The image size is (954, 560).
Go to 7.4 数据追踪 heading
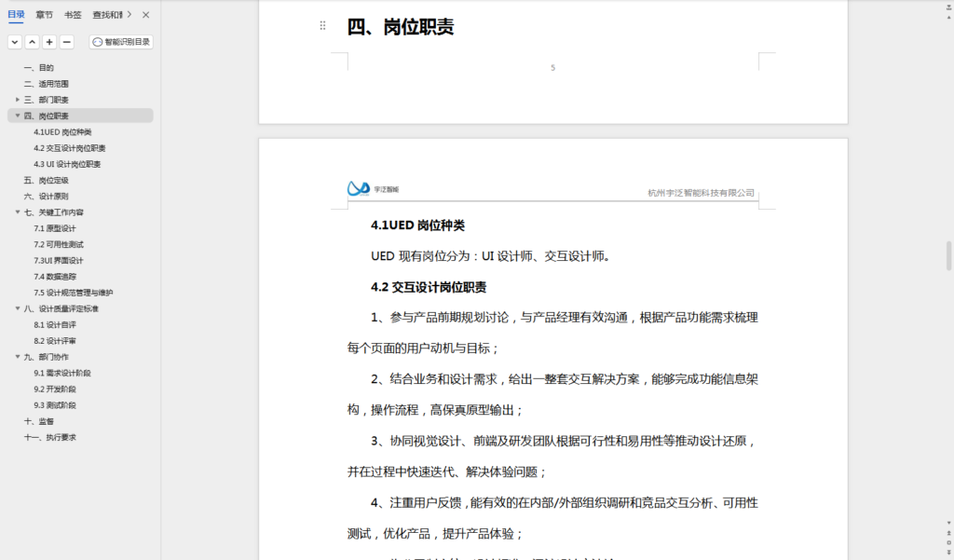(55, 277)
